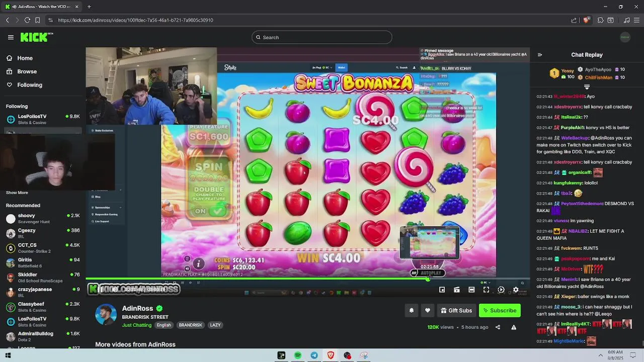Click the Gift Subs button
644x362 pixels.
[456, 311]
